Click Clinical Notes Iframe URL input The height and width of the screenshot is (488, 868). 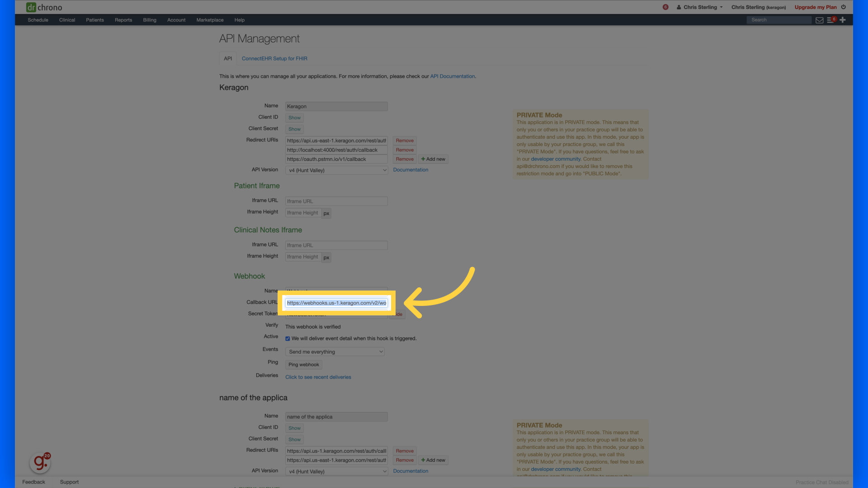coord(336,245)
